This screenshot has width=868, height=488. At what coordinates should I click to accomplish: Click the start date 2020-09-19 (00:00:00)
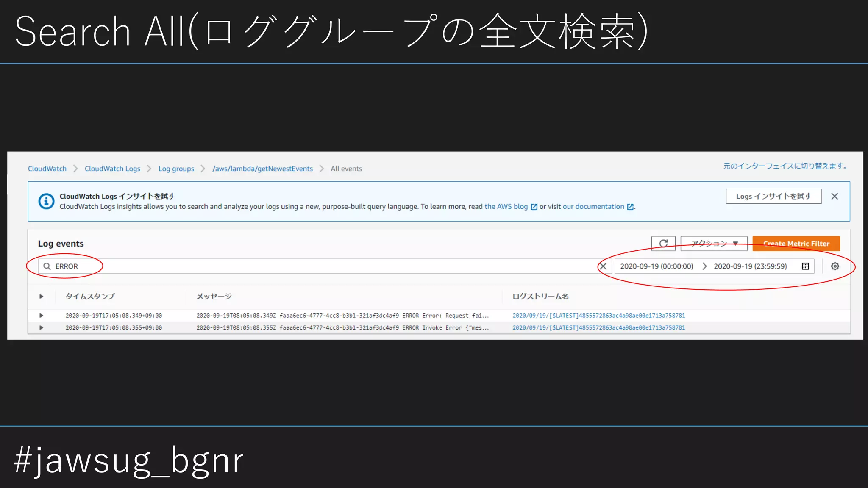pos(657,266)
